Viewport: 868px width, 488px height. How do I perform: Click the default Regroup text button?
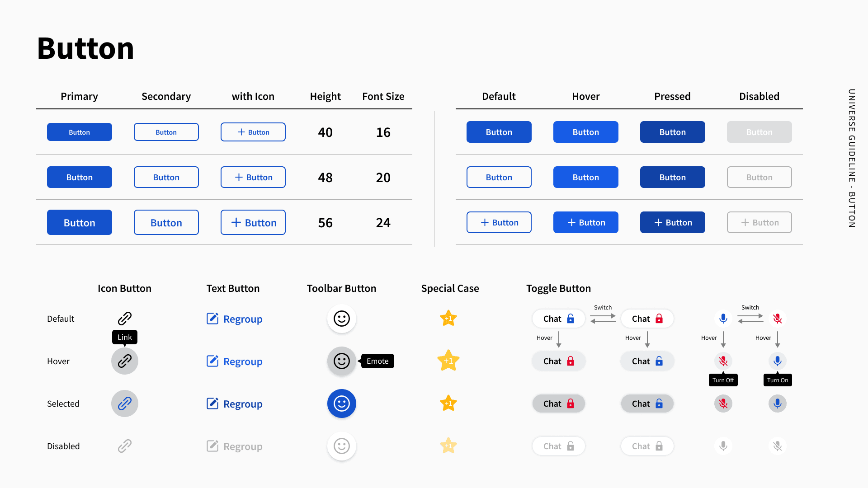234,319
